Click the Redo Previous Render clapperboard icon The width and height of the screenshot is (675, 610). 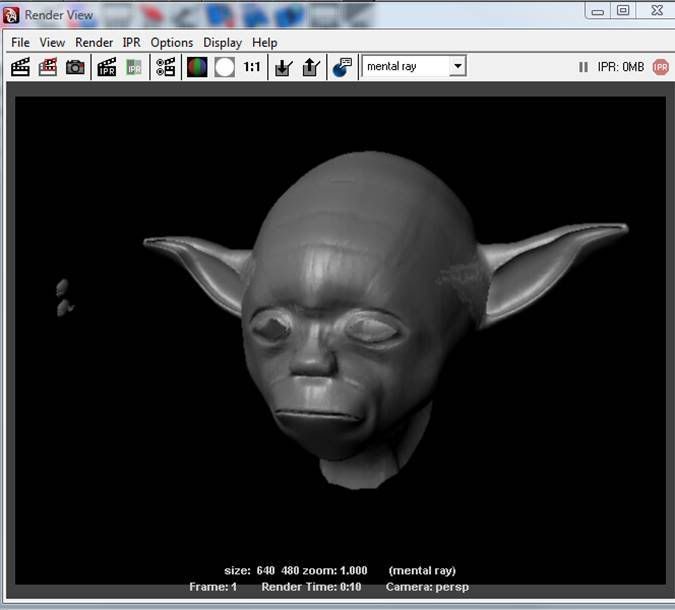point(20,67)
